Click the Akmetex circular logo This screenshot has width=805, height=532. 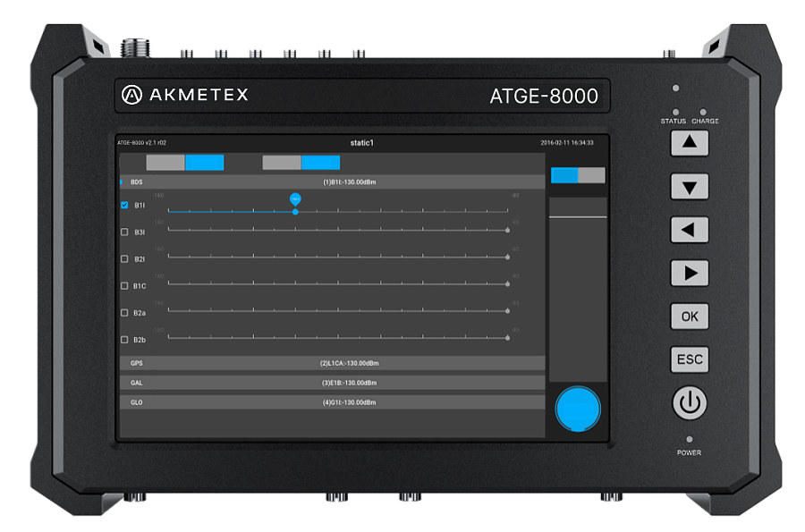[x=132, y=95]
